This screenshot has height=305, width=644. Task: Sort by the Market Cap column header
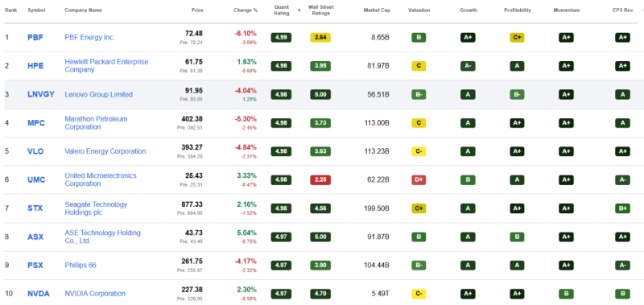[x=377, y=10]
